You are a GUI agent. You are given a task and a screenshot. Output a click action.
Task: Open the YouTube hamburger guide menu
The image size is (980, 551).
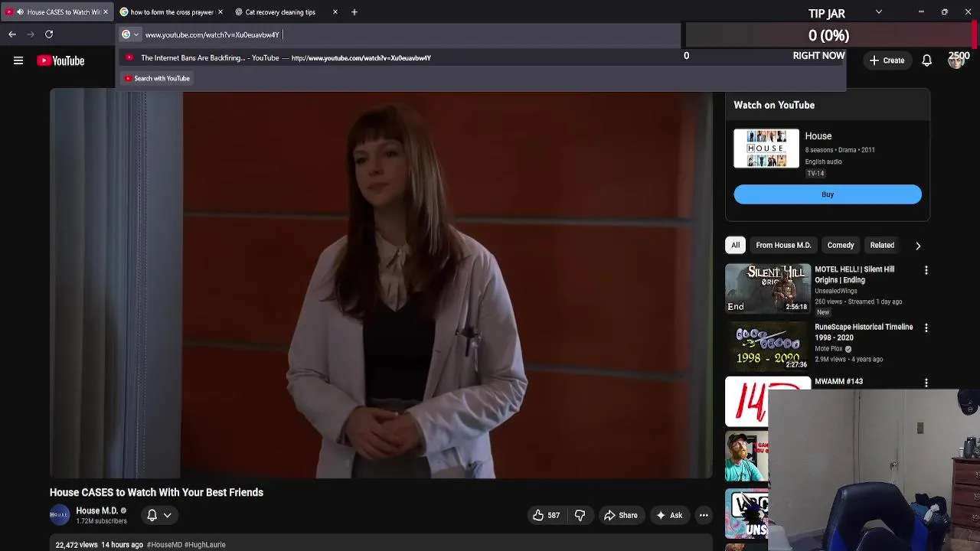tap(18, 60)
